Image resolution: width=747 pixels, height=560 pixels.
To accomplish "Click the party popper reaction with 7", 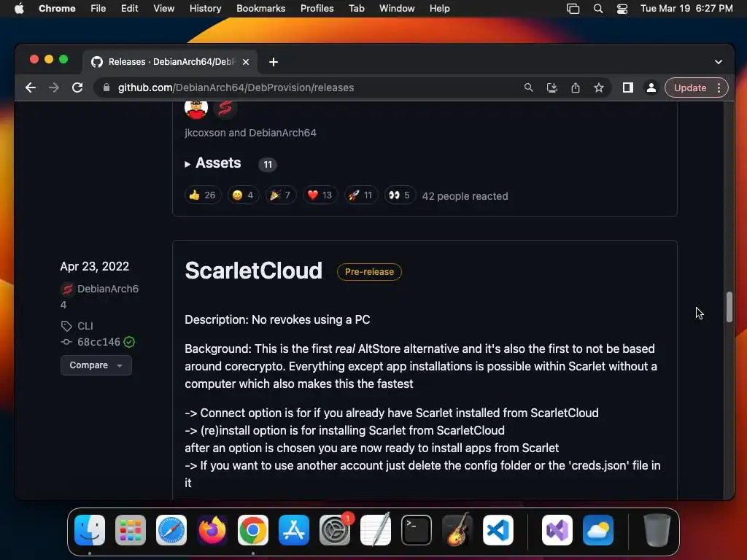I will click(x=281, y=195).
